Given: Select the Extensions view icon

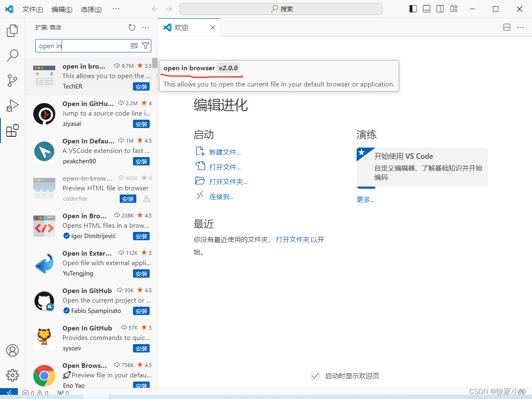Looking at the screenshot, I should pos(12,131).
